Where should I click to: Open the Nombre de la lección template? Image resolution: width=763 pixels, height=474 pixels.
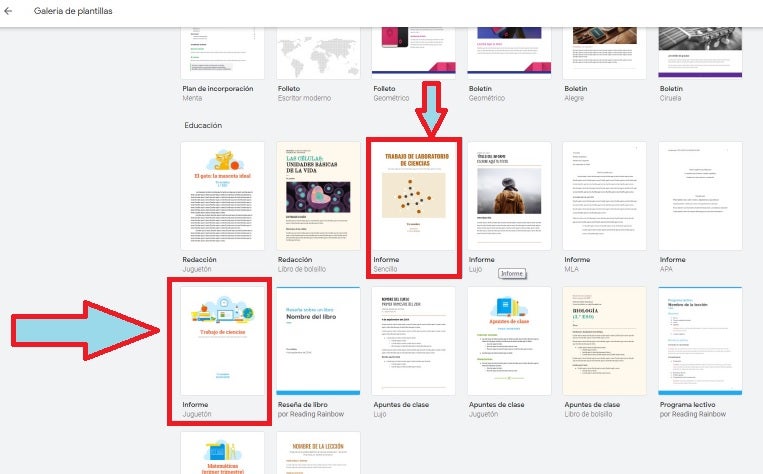click(318, 455)
